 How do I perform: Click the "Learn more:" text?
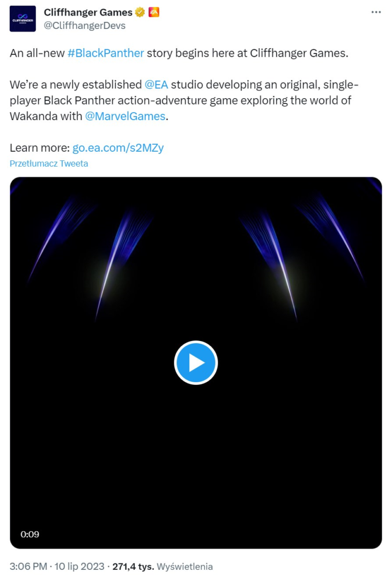[x=40, y=148]
